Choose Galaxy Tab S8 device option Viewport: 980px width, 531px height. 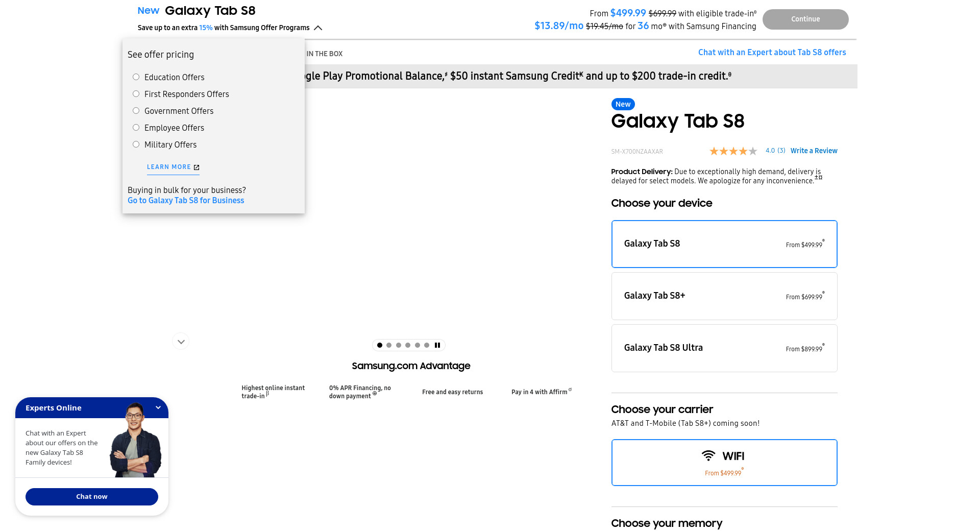click(x=724, y=244)
